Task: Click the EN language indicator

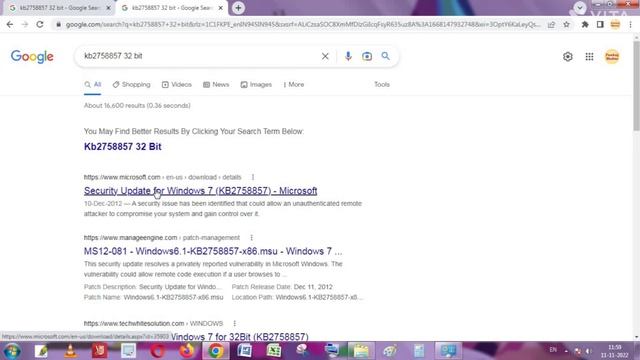Action: [553, 350]
